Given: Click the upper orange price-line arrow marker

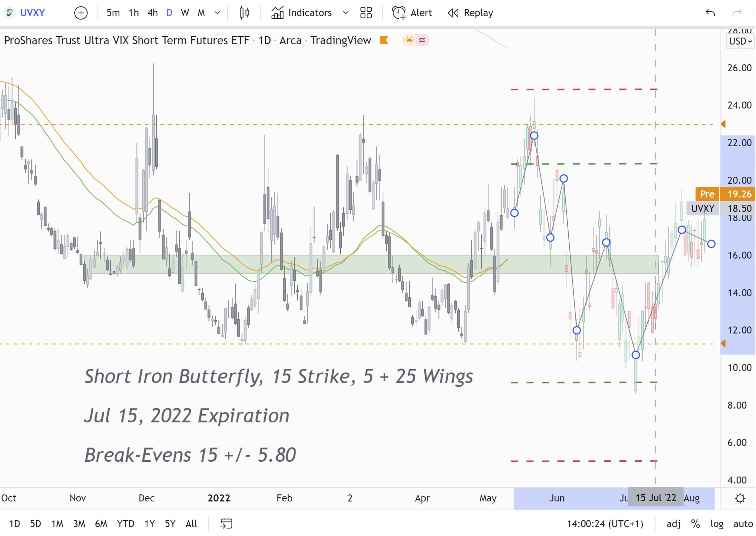Looking at the screenshot, I should pos(723,124).
